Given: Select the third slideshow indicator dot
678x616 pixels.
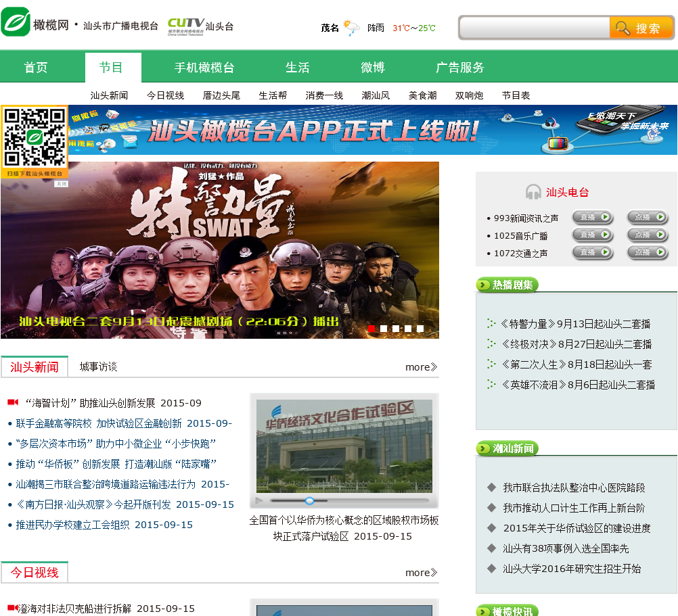Looking at the screenshot, I should (x=396, y=329).
